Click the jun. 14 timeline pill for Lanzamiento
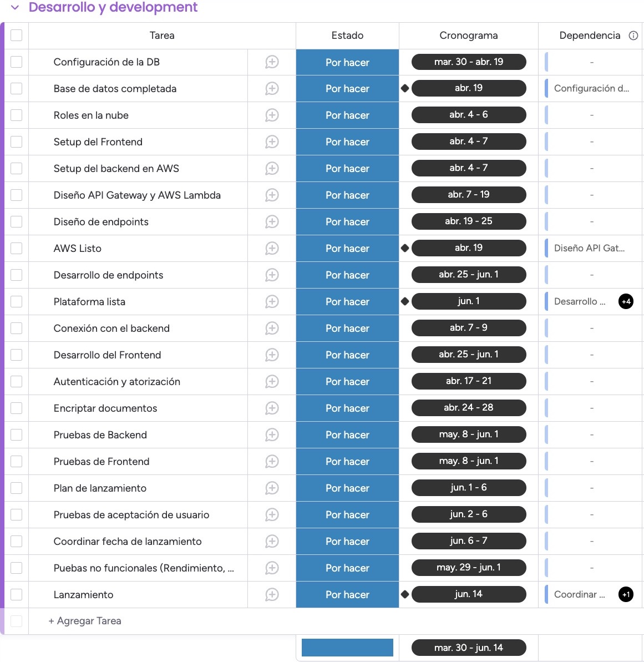 pos(469,594)
